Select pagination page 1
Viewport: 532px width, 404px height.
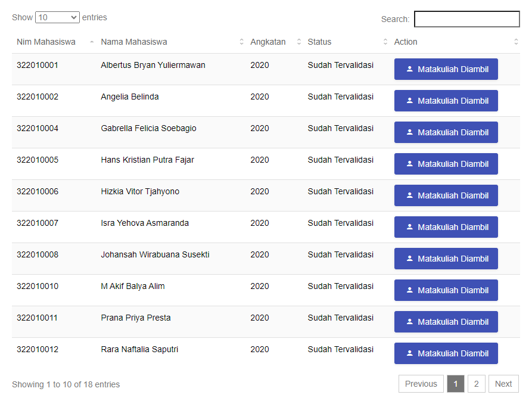coord(456,384)
